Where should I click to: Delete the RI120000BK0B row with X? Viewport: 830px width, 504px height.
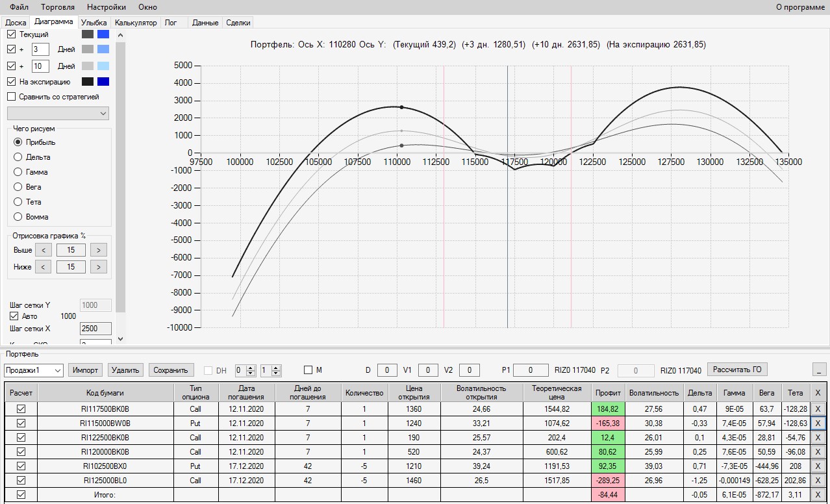point(818,452)
